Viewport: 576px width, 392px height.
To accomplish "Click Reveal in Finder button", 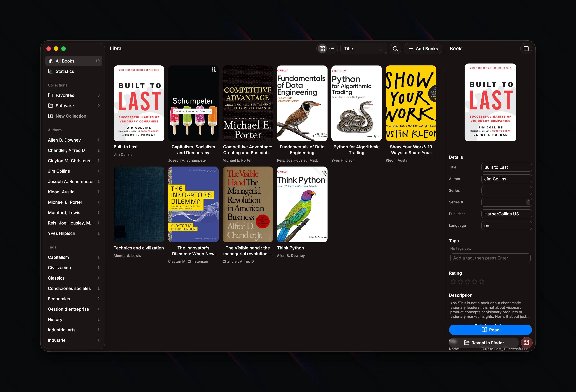I will (484, 343).
